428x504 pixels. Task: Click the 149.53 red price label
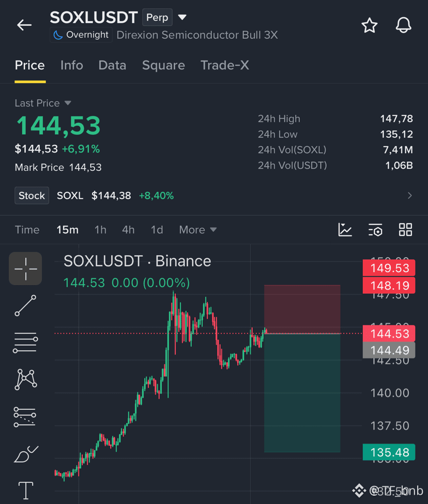389,268
